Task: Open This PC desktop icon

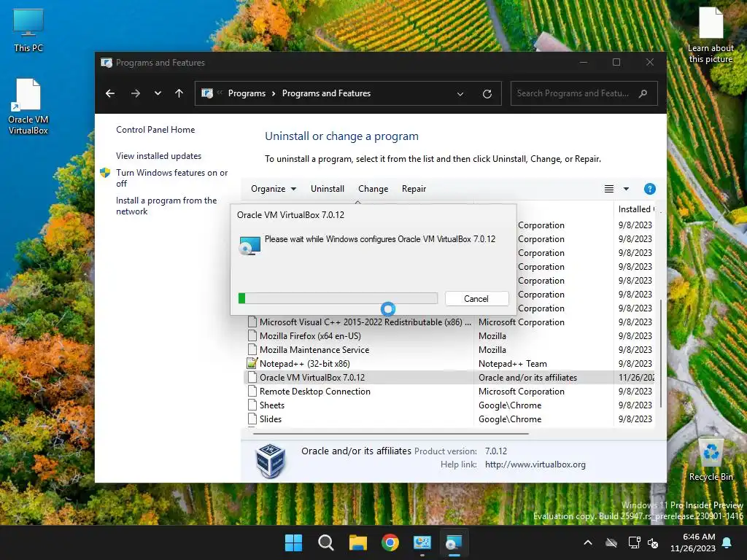Action: (28, 30)
